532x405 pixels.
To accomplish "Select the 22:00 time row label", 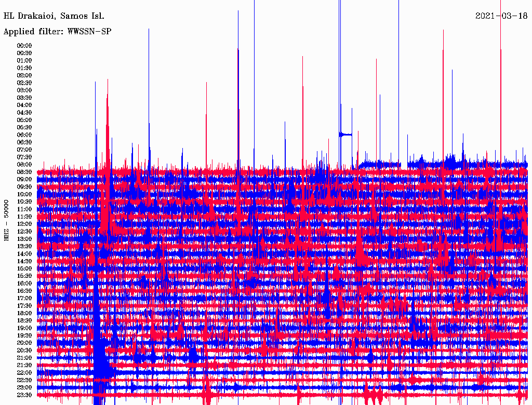I will (x=24, y=373).
